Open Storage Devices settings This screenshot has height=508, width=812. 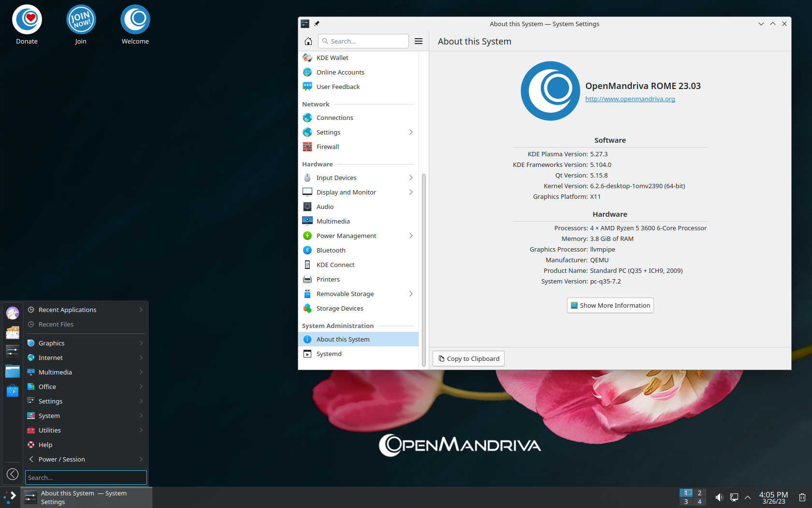[x=359, y=308]
